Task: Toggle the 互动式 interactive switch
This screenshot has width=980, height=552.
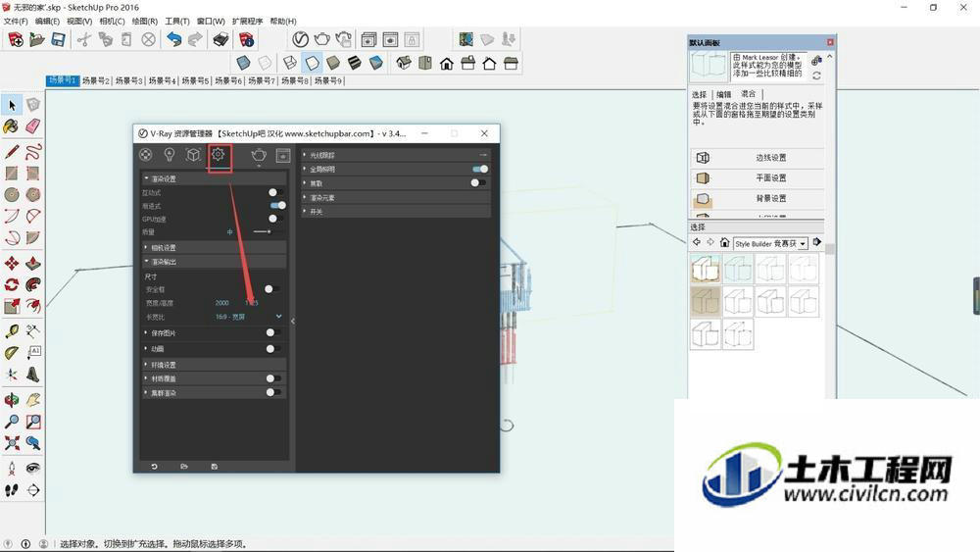Action: coord(275,192)
